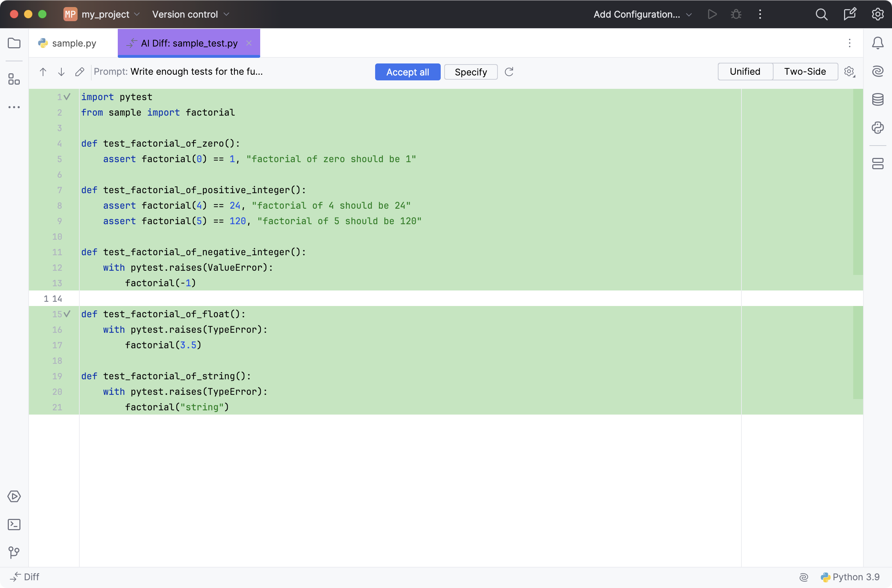
Task: Open the Services run tool window
Action: point(14,496)
